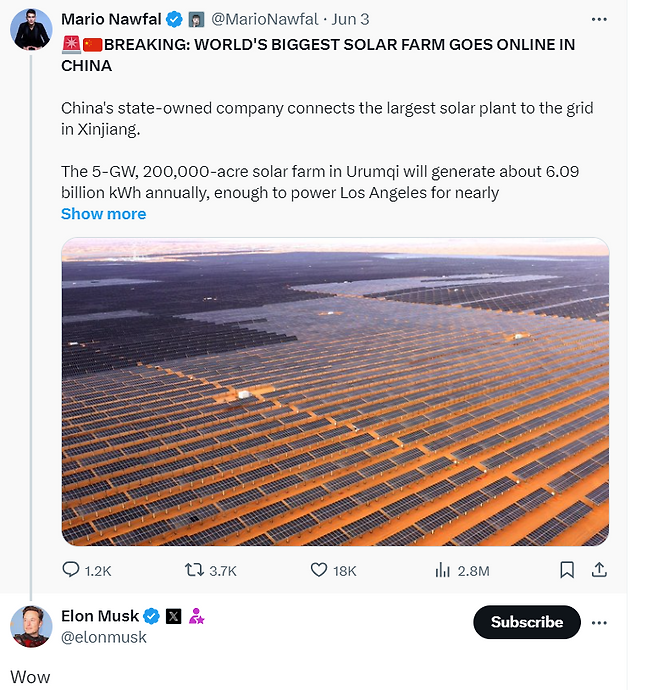Click the X affiliation badge beside Elon Musk
The width and height of the screenshot is (658, 690).
pyautogui.click(x=173, y=616)
